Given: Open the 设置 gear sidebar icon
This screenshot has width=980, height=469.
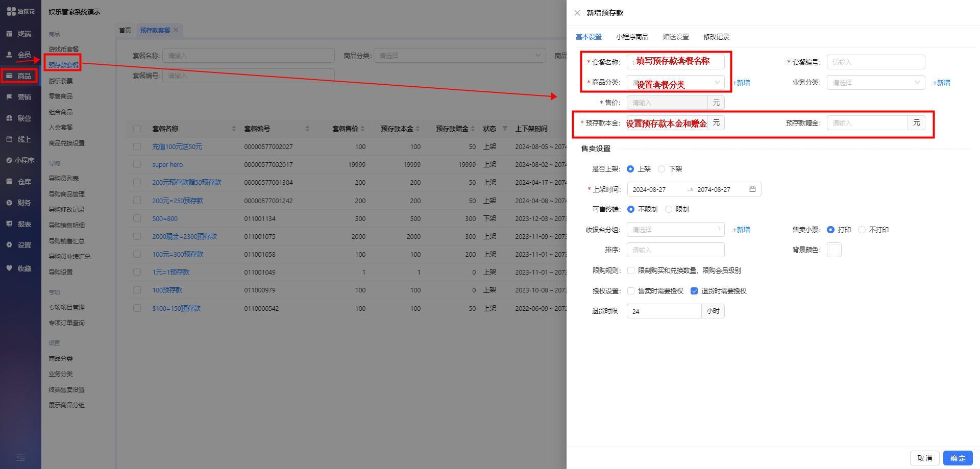Looking at the screenshot, I should click(9, 245).
